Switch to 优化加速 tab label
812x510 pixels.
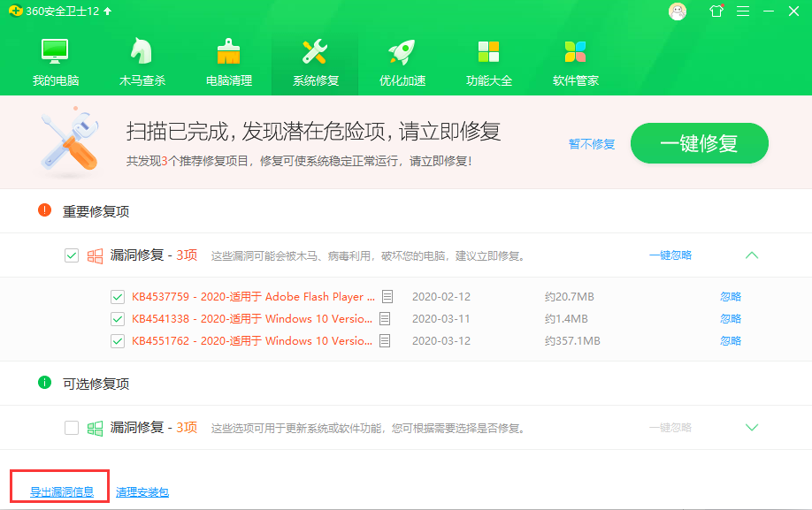(402, 80)
